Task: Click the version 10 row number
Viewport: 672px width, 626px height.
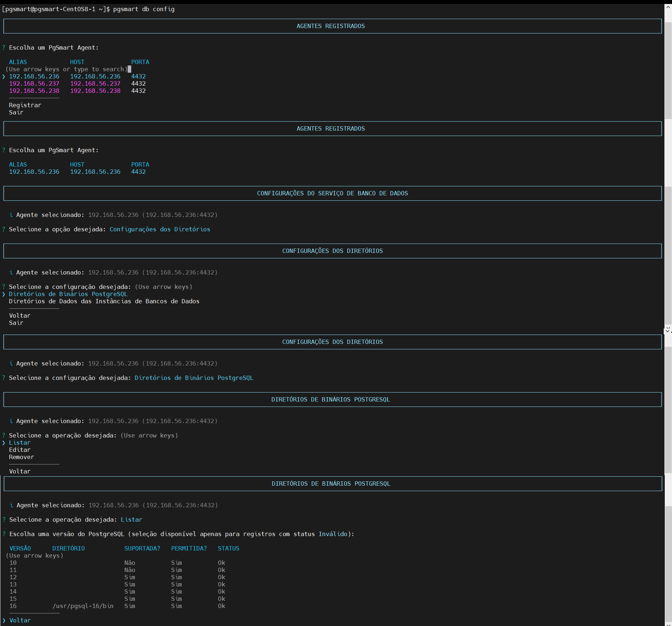Action: pos(13,563)
